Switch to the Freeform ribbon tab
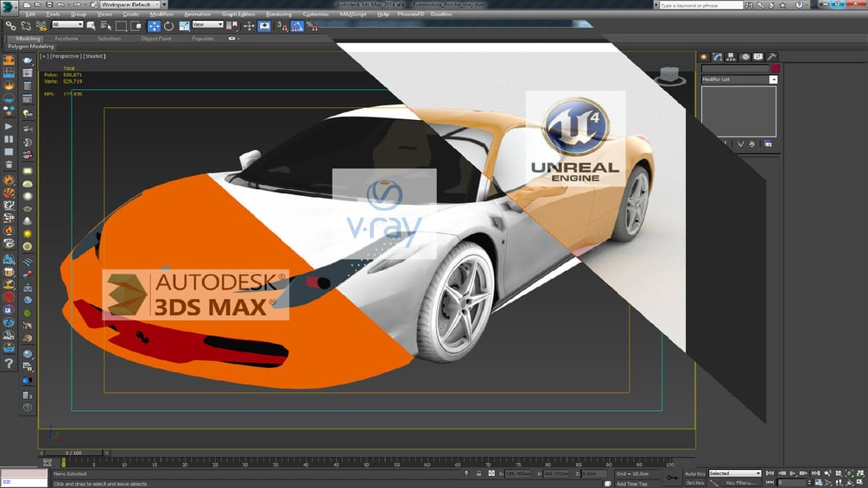The image size is (868, 488). coord(67,39)
